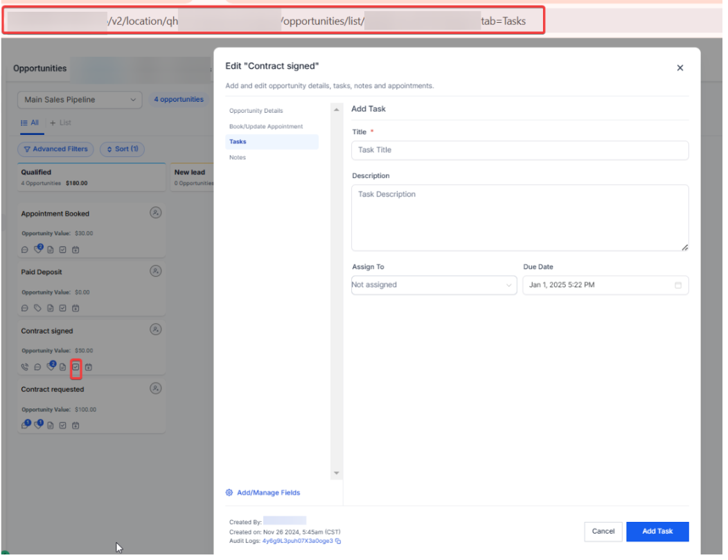This screenshot has height=560, width=728.
Task: Open the conversation icon on Appointment Booked card
Action: [25, 250]
